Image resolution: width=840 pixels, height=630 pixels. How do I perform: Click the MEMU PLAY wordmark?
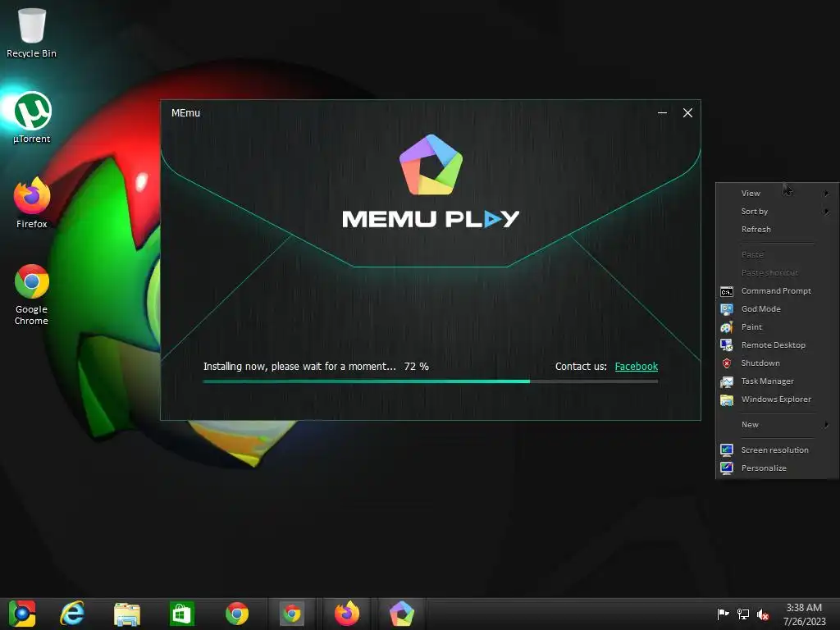pyautogui.click(x=431, y=219)
